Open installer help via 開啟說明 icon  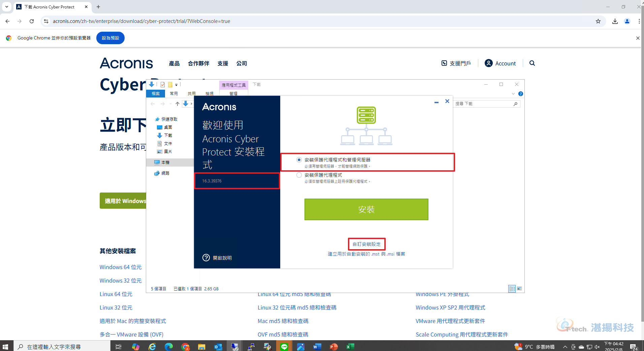coord(206,258)
